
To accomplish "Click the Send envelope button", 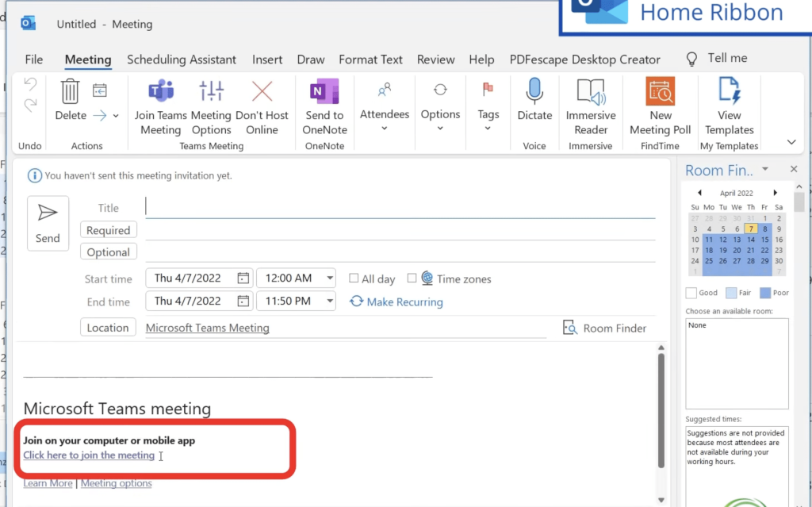I will (48, 224).
